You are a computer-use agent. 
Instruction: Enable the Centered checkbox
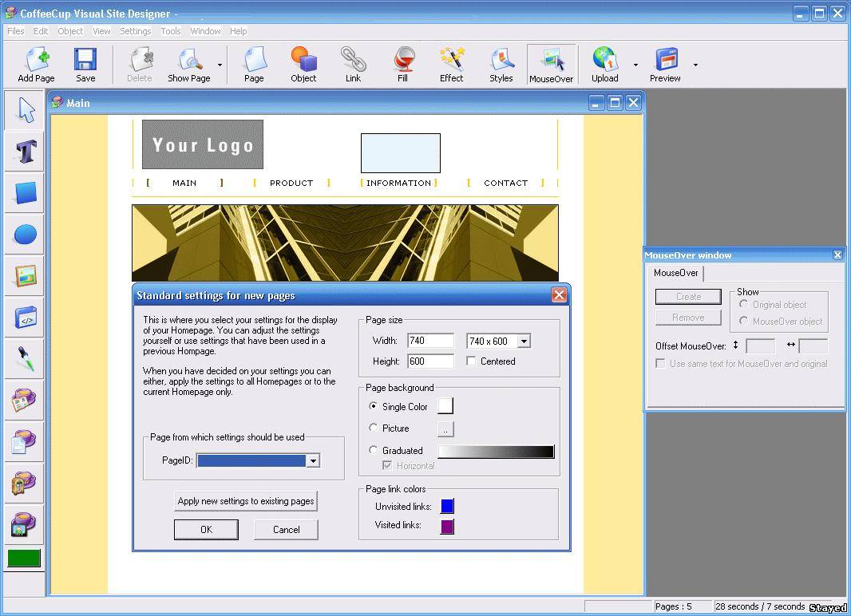click(x=471, y=361)
